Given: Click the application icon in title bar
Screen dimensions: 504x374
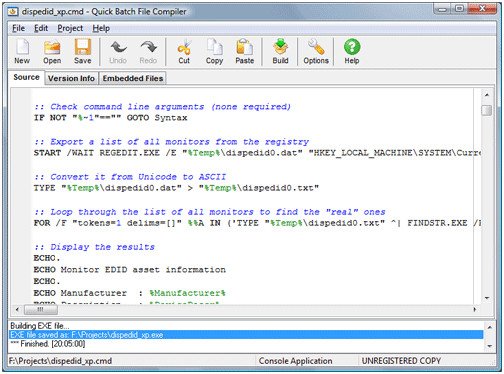Looking at the screenshot, I should click(x=13, y=12).
